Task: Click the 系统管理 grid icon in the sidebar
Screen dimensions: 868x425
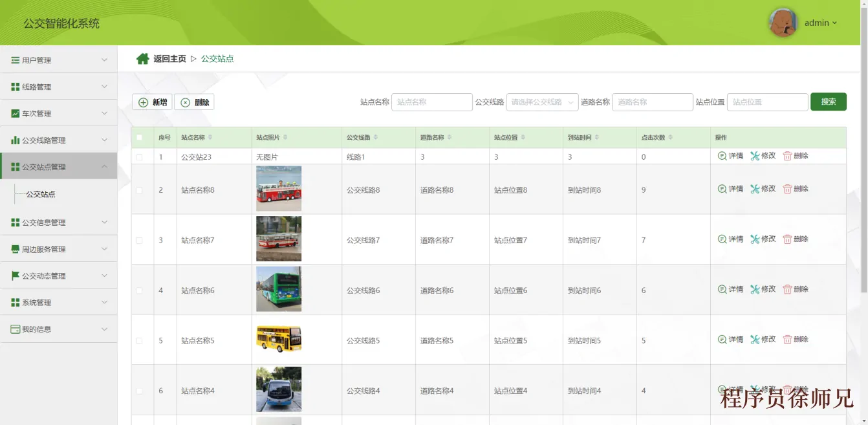Action: pos(16,302)
